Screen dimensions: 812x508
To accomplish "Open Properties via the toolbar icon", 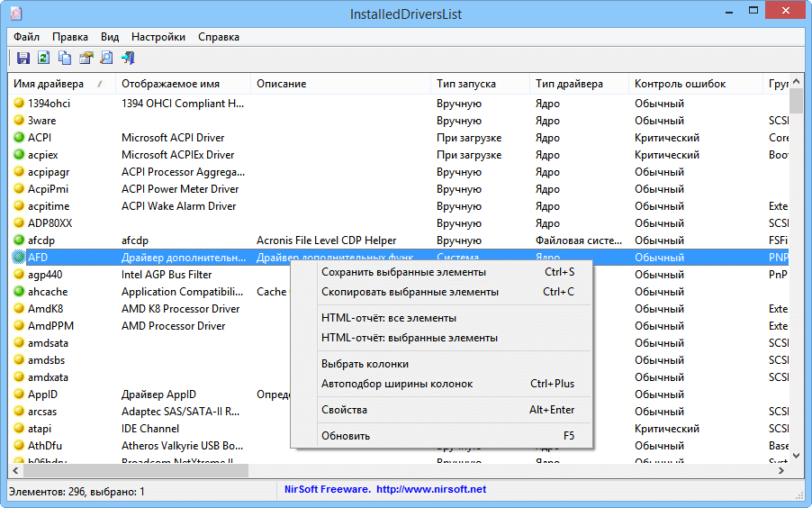I will pos(86,59).
